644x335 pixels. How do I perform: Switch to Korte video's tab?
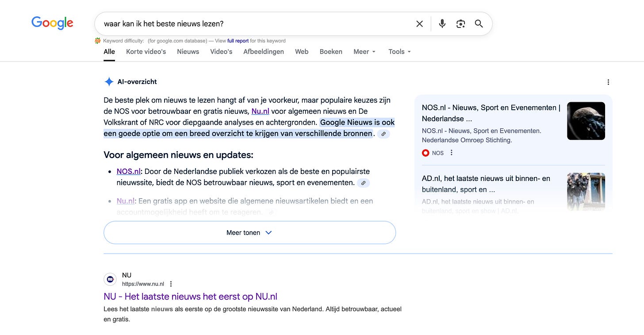point(146,51)
